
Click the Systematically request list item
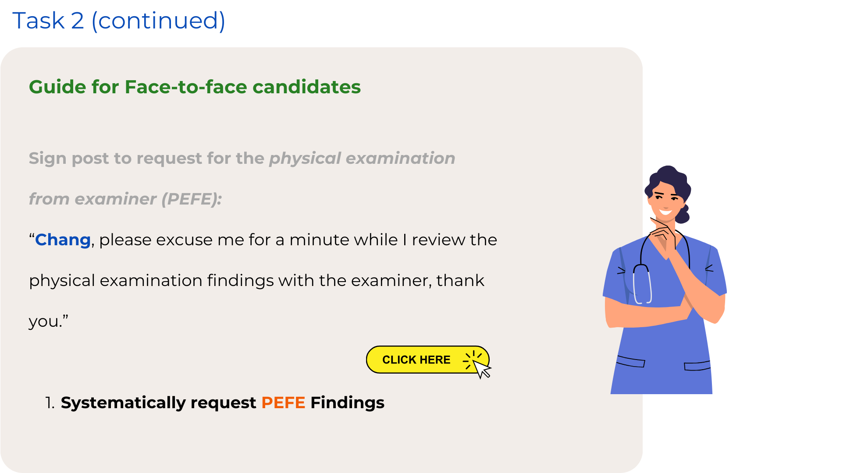pos(215,402)
